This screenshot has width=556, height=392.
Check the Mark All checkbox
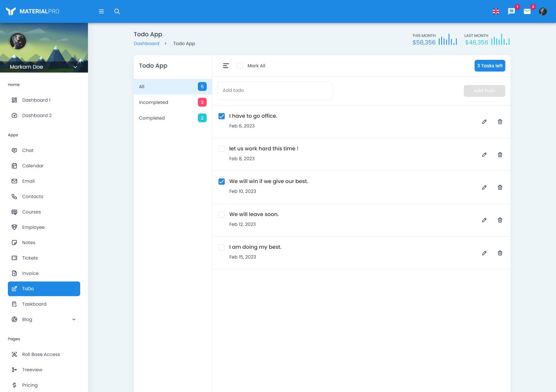[x=240, y=66]
